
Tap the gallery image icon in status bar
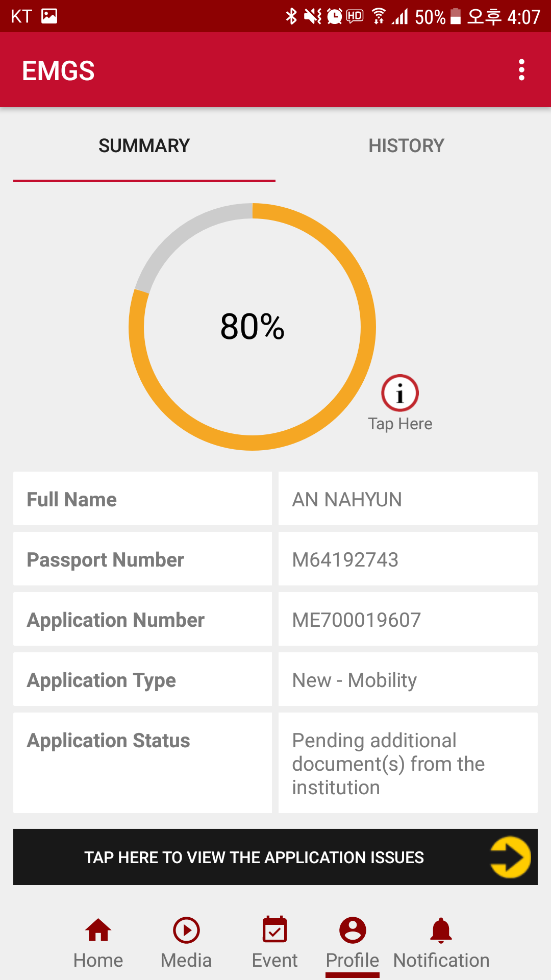(49, 16)
